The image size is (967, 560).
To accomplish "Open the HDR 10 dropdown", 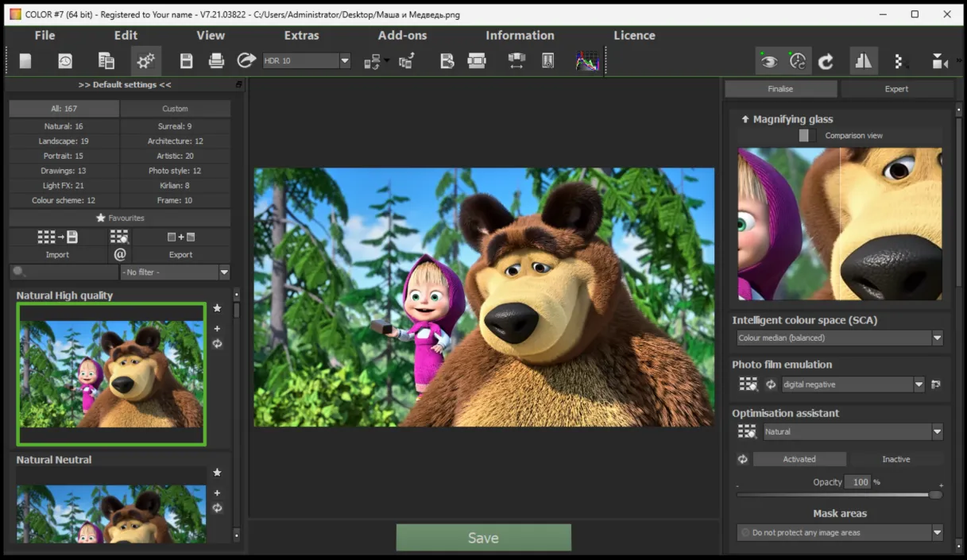I will [306, 61].
